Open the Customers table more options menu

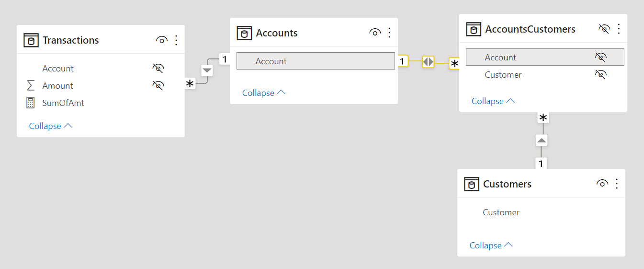pyautogui.click(x=617, y=184)
